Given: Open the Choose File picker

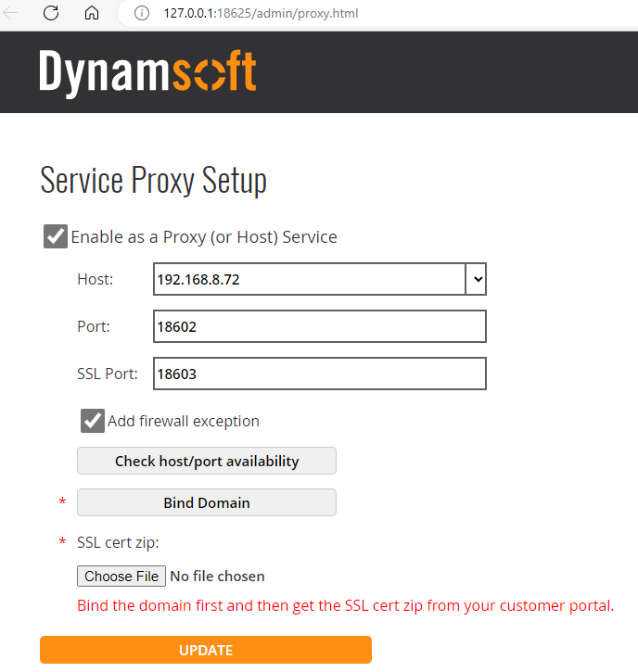Looking at the screenshot, I should point(121,577).
